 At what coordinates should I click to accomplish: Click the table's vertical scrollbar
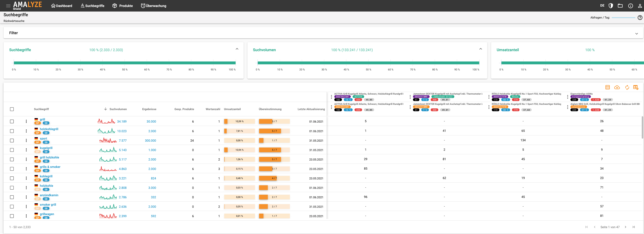pos(642,128)
